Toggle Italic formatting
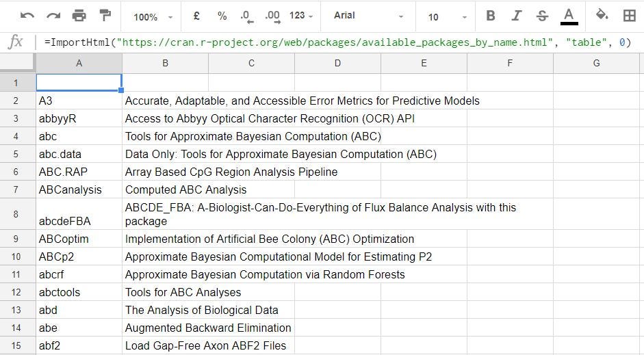 click(x=516, y=16)
